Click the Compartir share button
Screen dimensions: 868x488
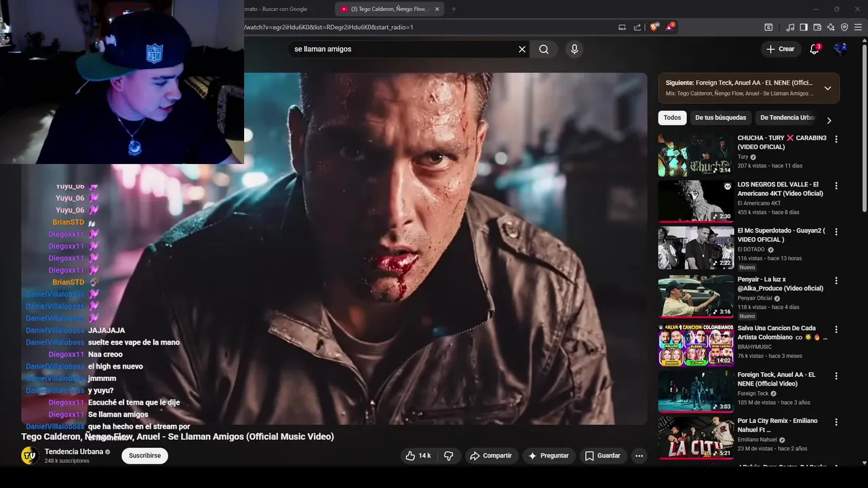(x=491, y=456)
